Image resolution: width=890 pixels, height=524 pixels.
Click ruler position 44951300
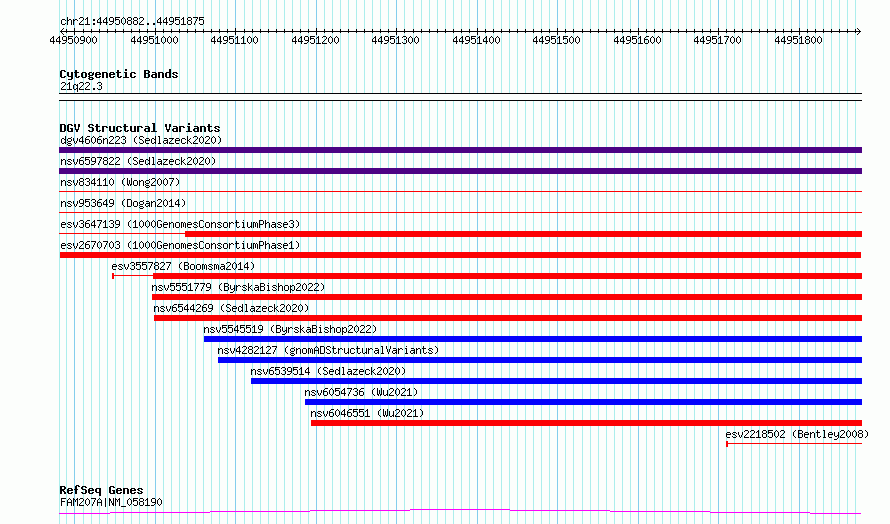coord(396,40)
